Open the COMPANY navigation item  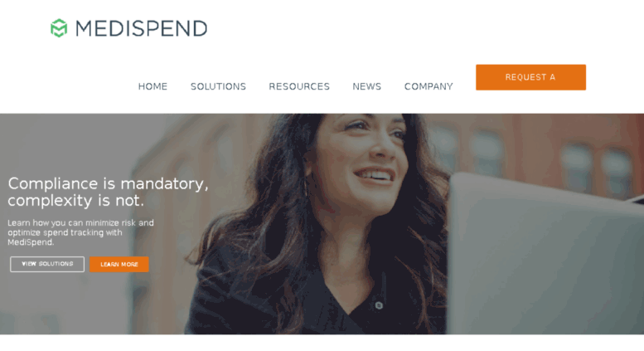click(429, 86)
